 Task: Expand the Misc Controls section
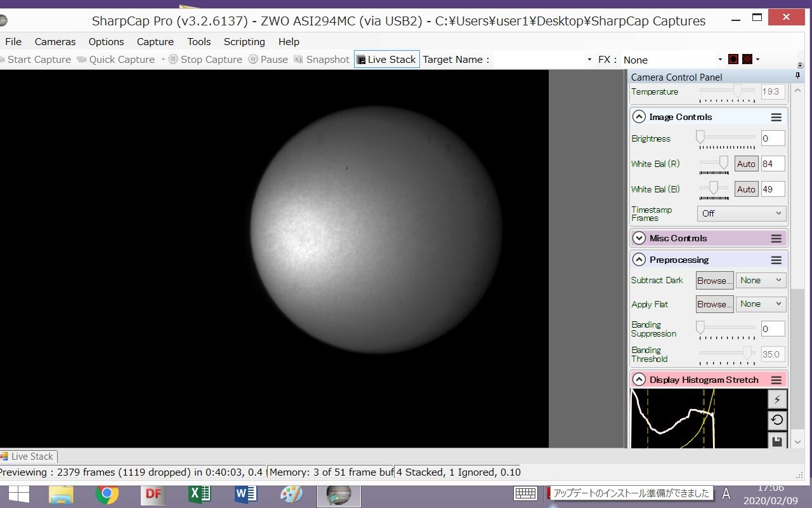pos(639,238)
